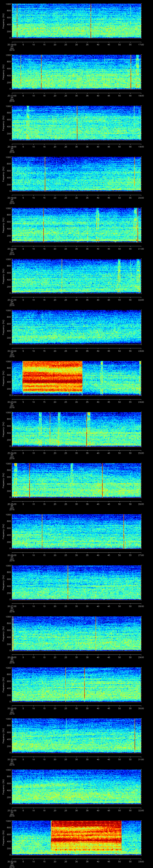Viewport: 153px width, 868px height.
Task: Click the 20:32:00 start time label
Action: click(12, 861)
